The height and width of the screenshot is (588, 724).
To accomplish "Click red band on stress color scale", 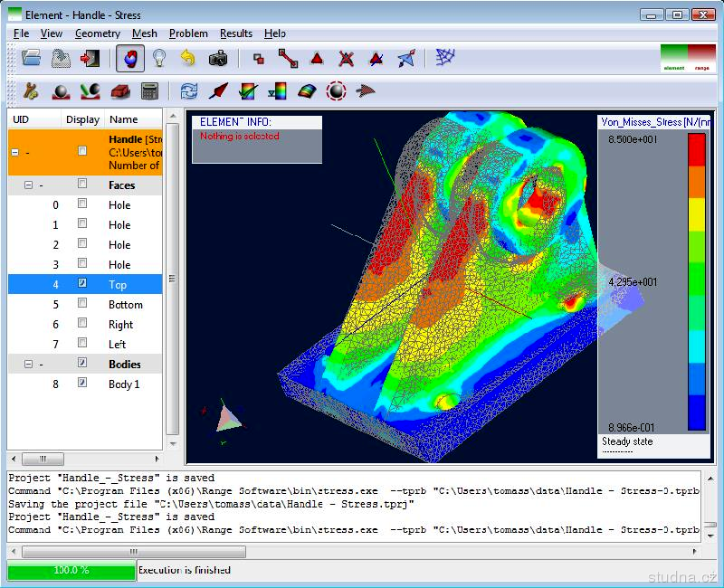I will tap(696, 149).
